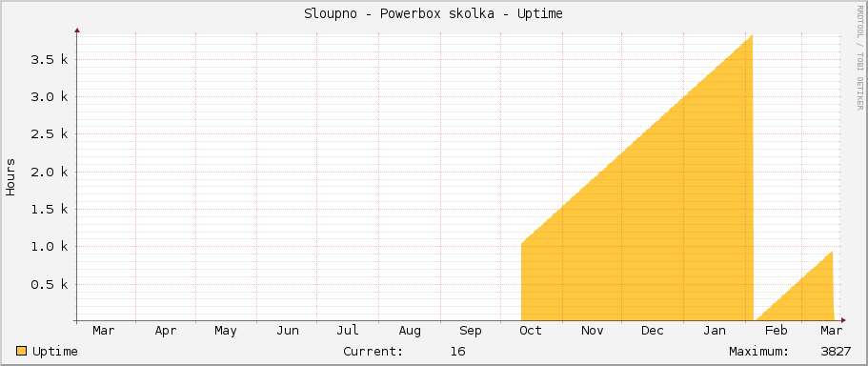
Task: Click the maximum value '3827'
Action: (836, 352)
